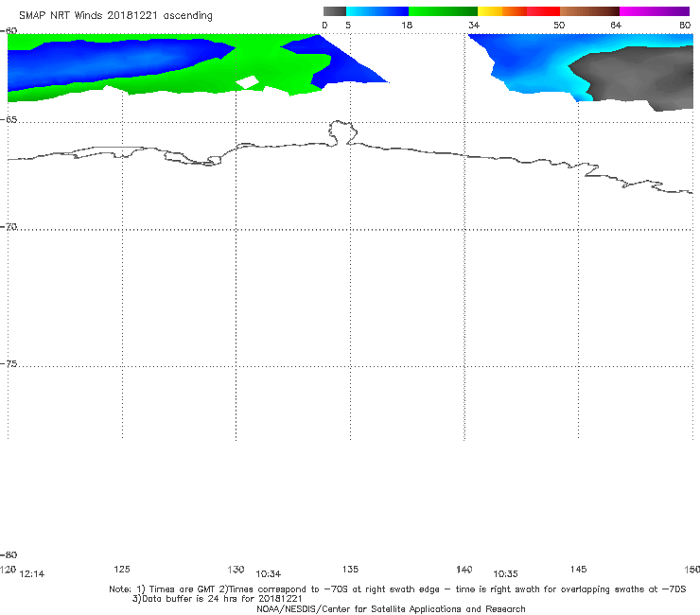700x615 pixels.
Task: Click the color bar label '5'
Action: click(x=348, y=26)
